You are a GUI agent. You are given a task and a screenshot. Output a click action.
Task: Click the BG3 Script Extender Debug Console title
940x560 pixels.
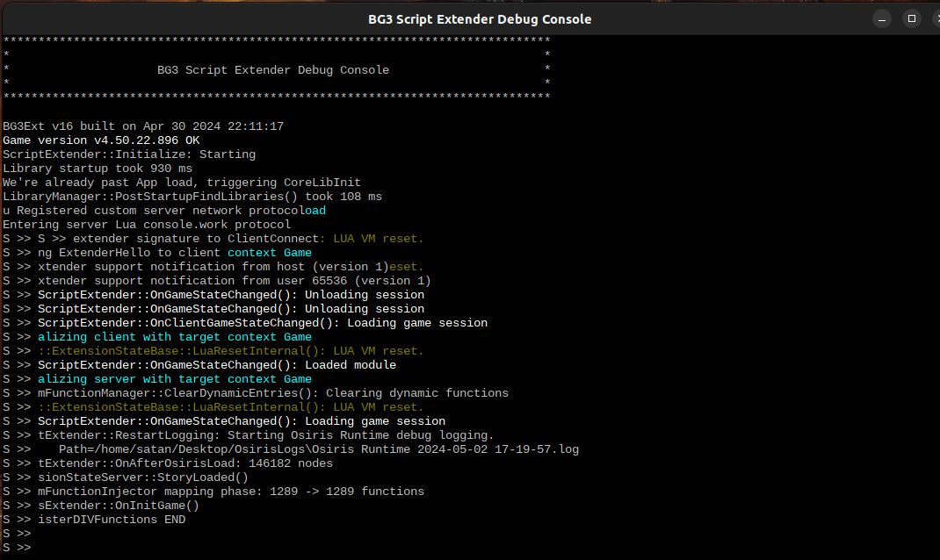tap(480, 18)
